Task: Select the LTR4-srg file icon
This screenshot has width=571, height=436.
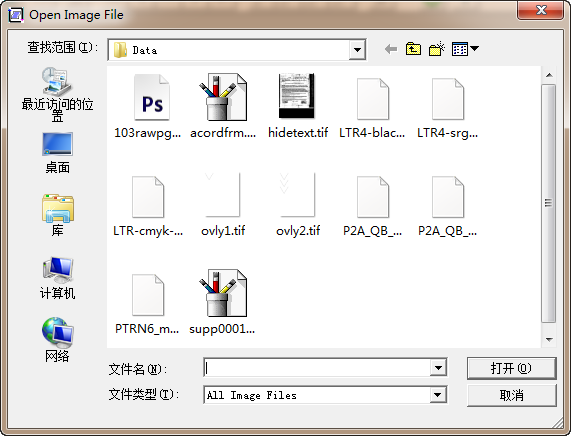Action: [448, 99]
